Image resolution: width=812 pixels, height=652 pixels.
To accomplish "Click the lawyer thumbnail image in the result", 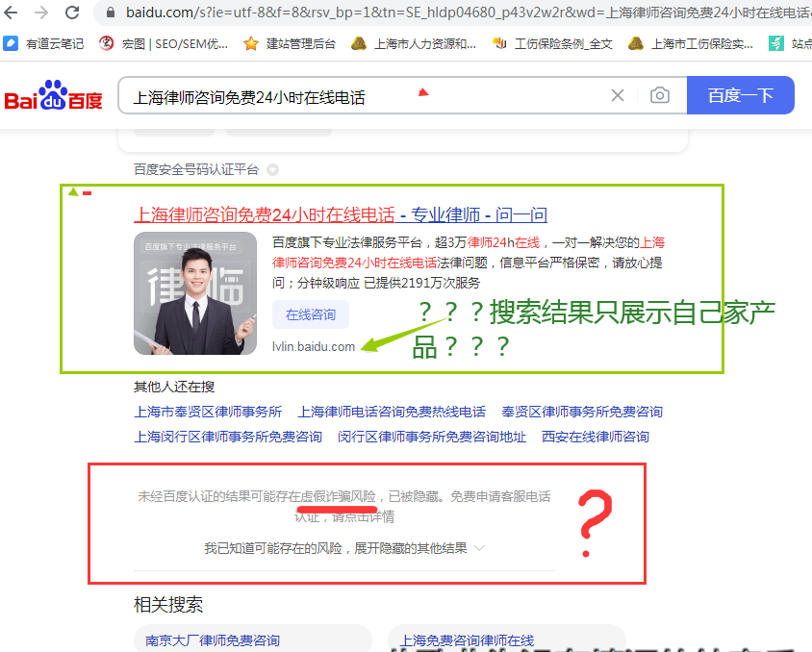I will click(195, 293).
